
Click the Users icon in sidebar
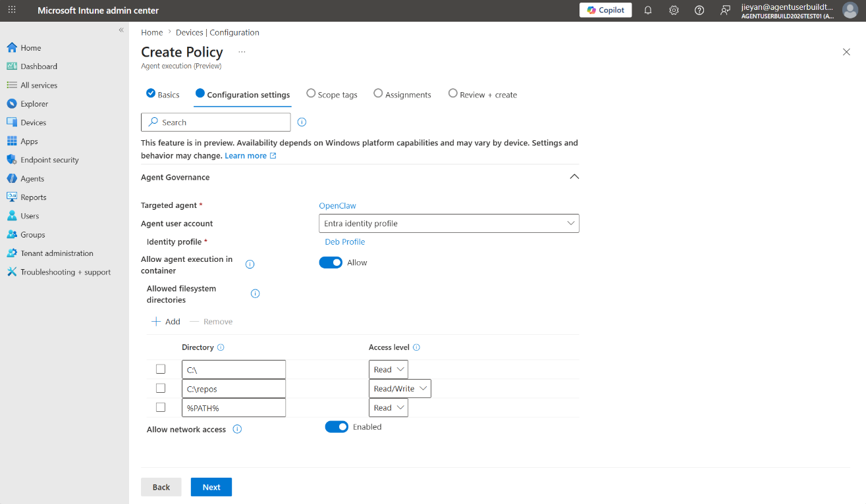[x=12, y=216]
